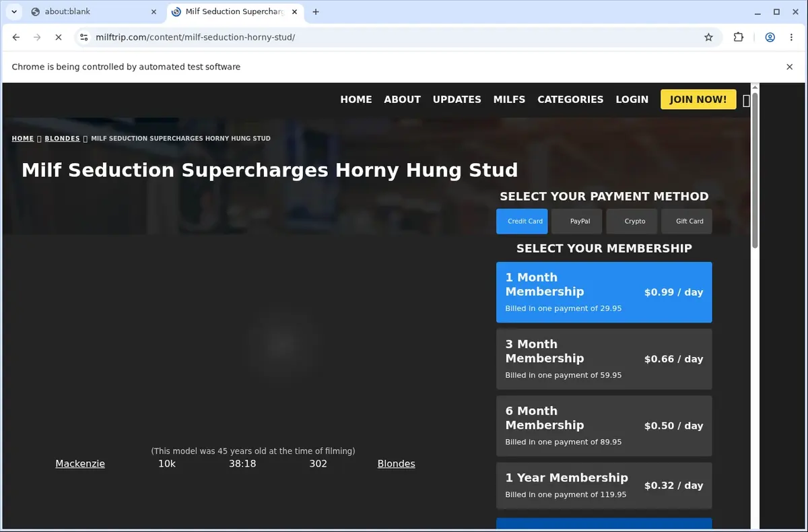This screenshot has height=532, width=808.
Task: Open the Chrome profile icon
Action: 770,37
